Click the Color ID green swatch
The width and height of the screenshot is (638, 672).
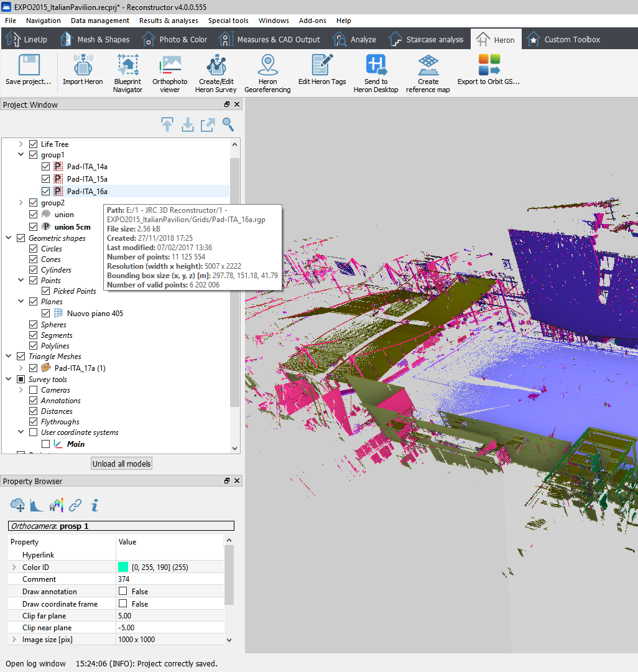tap(123, 567)
